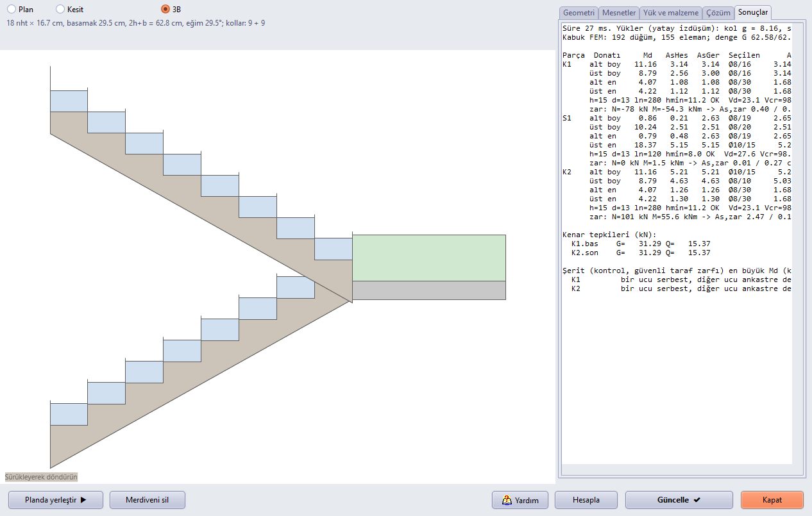Switch to the Mesnetler tab
The height and width of the screenshot is (516, 812).
pyautogui.click(x=618, y=12)
